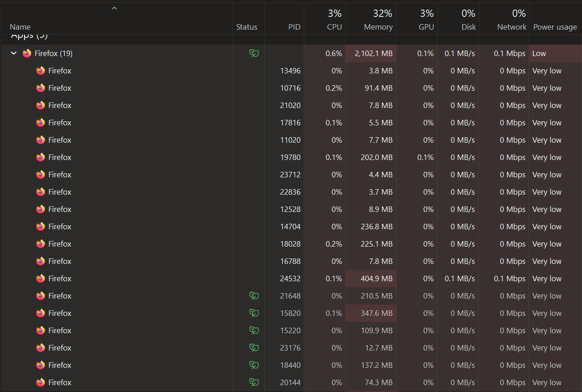Screen dimensions: 582x392
Task: Click the 8.9 MB memory cell
Action: point(371,209)
